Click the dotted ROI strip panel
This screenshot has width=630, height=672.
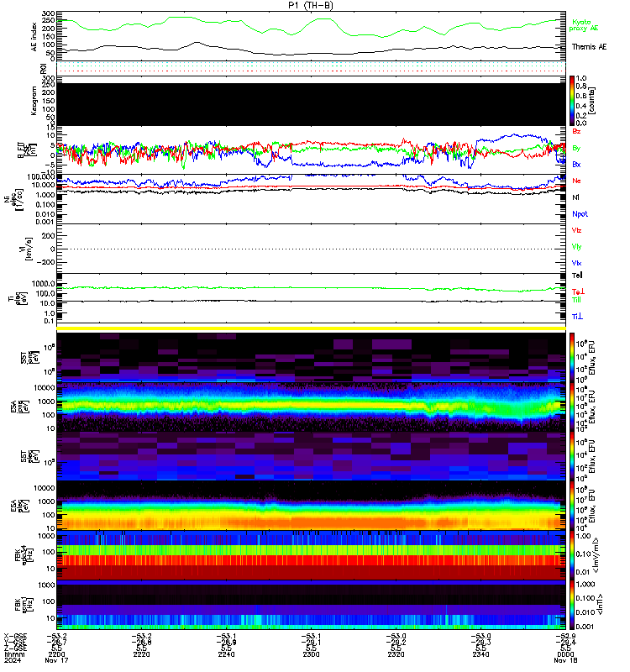point(311,69)
